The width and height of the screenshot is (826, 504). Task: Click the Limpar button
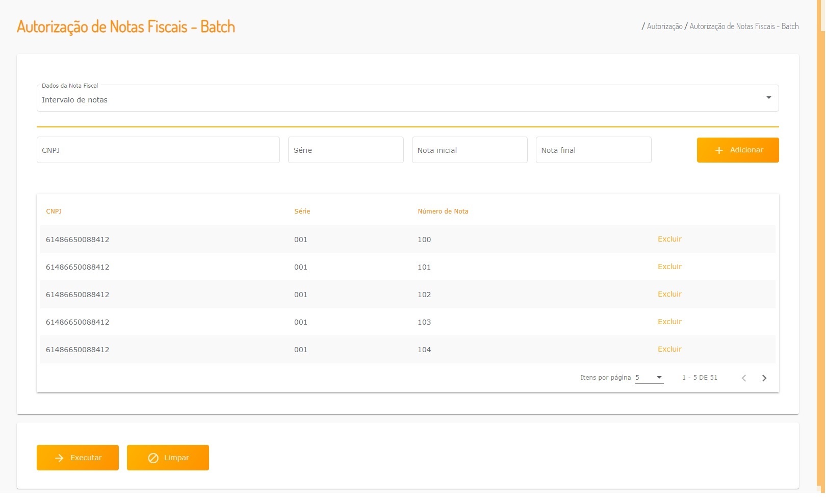[168, 458]
